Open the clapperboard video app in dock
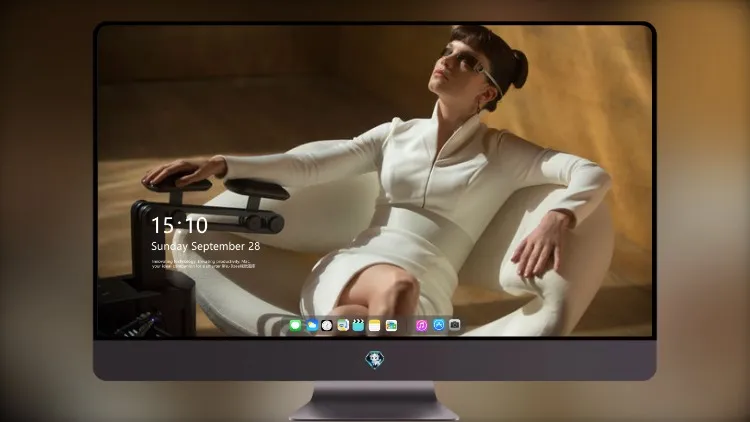The height and width of the screenshot is (422, 750). (358, 325)
